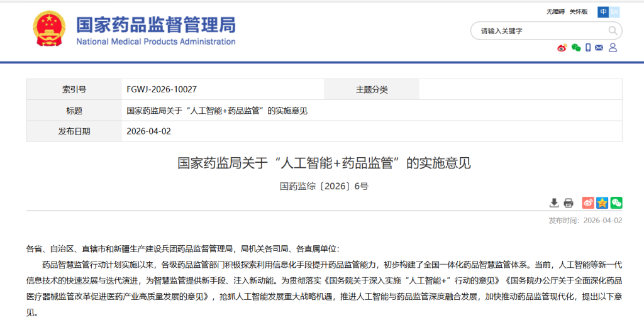Click the article heading about 人工智能+药品监管
The image size is (644, 320).
tap(324, 163)
